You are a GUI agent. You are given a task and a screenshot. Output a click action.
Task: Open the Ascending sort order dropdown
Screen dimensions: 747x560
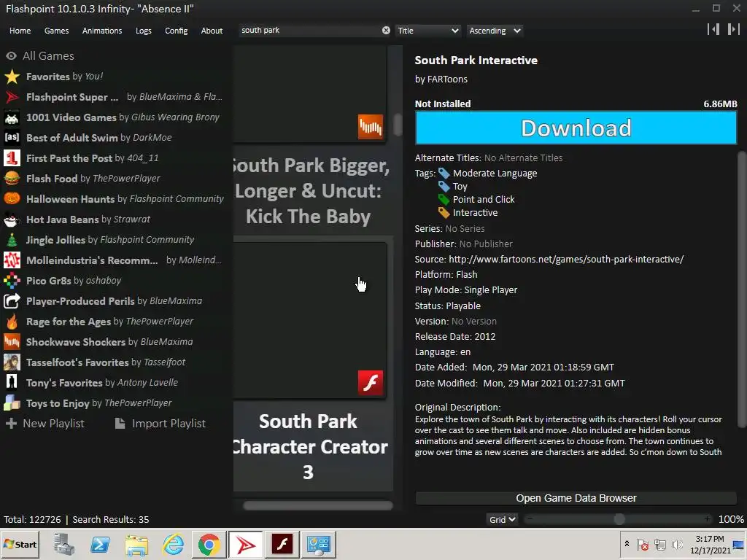point(495,31)
